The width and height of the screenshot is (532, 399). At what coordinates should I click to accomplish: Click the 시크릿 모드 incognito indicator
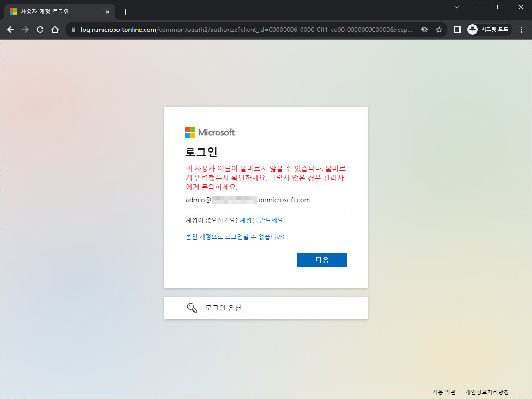[489, 30]
